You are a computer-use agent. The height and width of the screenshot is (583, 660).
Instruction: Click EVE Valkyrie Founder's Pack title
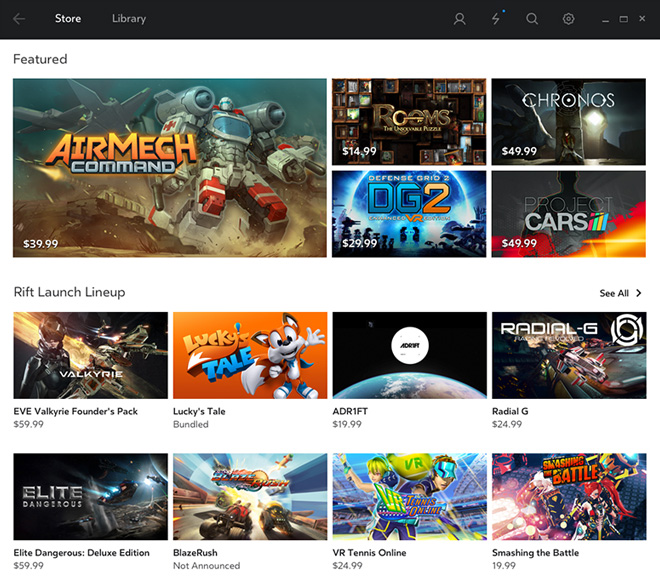tap(76, 411)
